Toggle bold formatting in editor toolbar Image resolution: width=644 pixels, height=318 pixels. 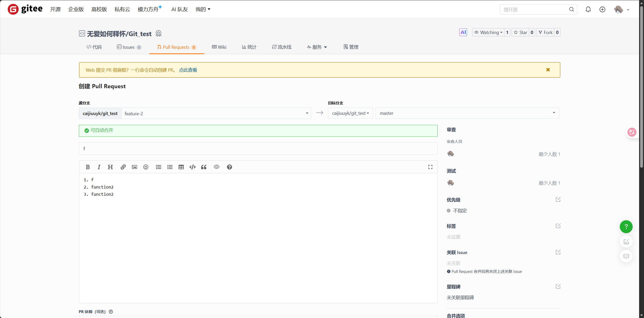(x=88, y=167)
